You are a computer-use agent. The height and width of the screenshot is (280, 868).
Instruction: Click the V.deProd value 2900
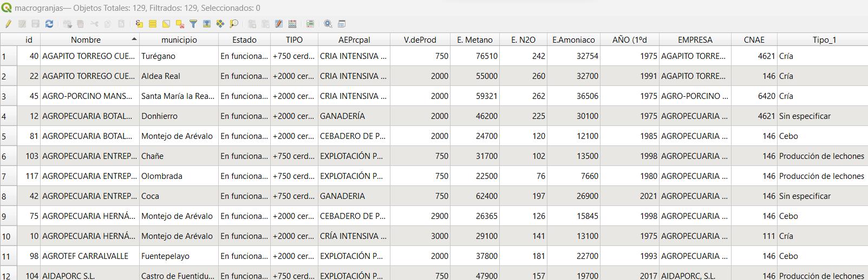point(420,216)
